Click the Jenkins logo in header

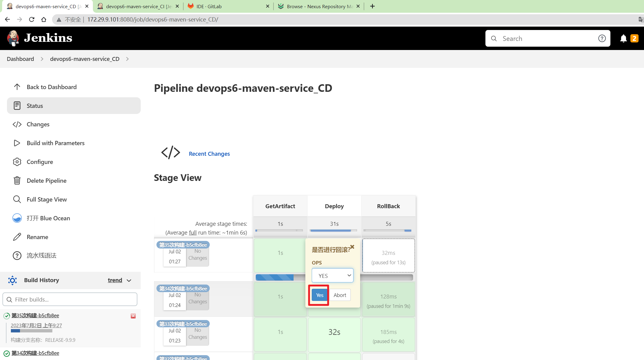tap(40, 38)
